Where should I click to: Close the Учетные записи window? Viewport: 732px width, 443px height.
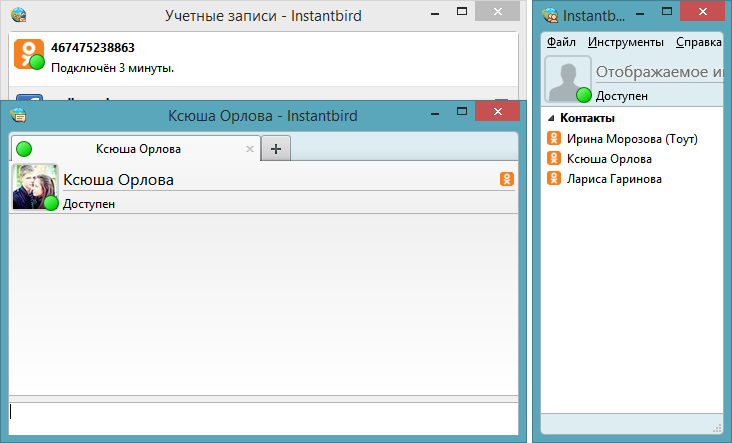(x=498, y=11)
